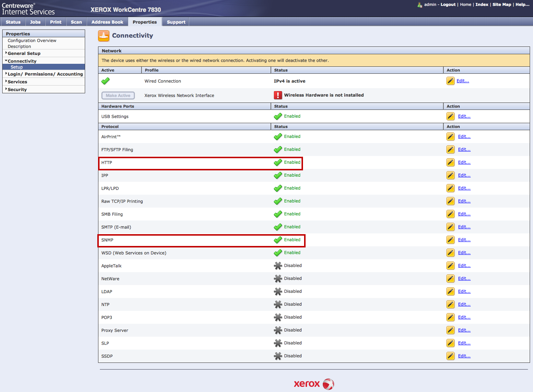Click the pencil edit icon for SSDP
The width and height of the screenshot is (533, 392).
coord(450,356)
